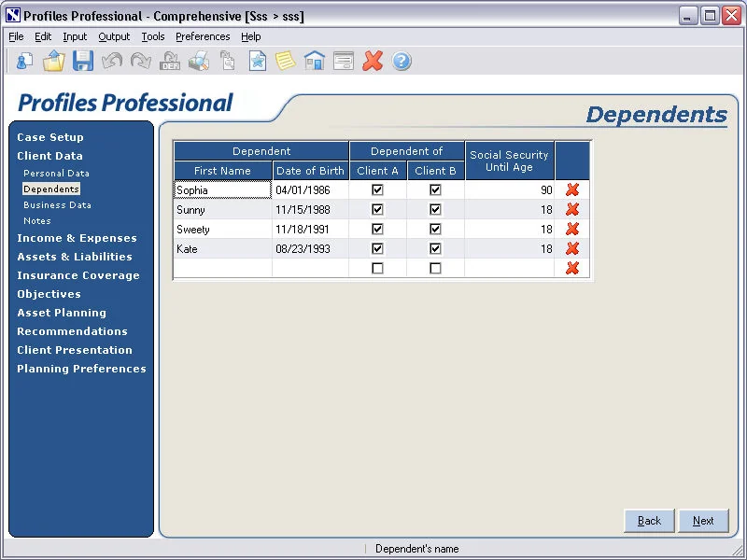
Task: Open the Edit menu
Action: 43,36
